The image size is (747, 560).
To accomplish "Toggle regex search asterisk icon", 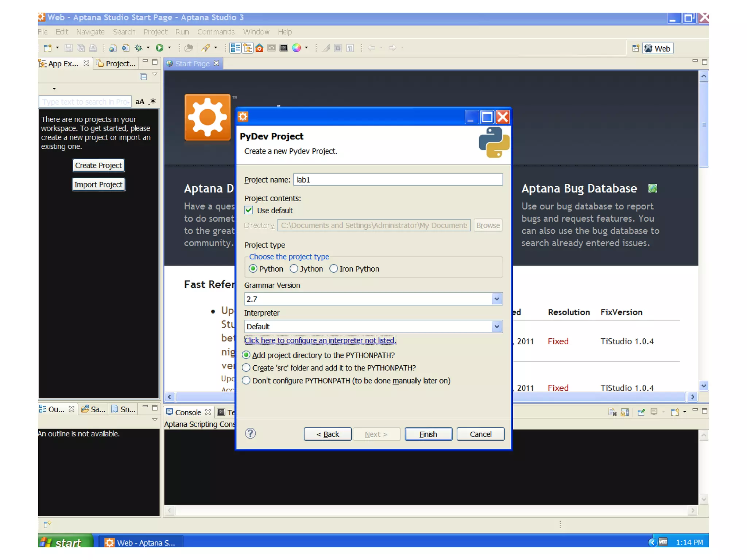I will click(x=152, y=102).
